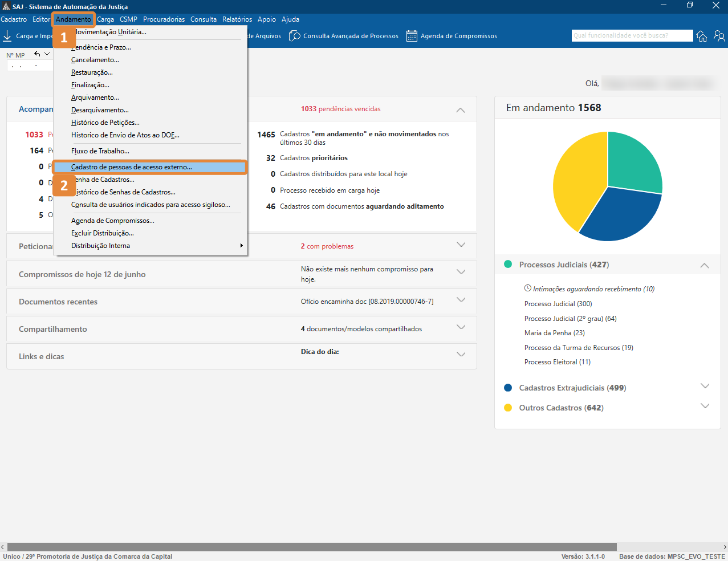
Task: Click the home icon beside search box
Action: tap(702, 36)
